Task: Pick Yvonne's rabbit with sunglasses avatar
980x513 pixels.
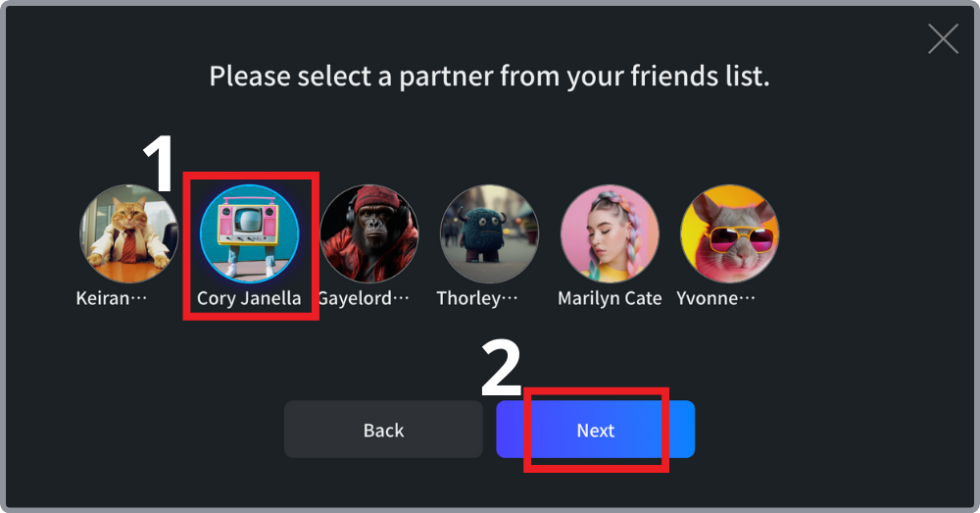Action: [729, 234]
